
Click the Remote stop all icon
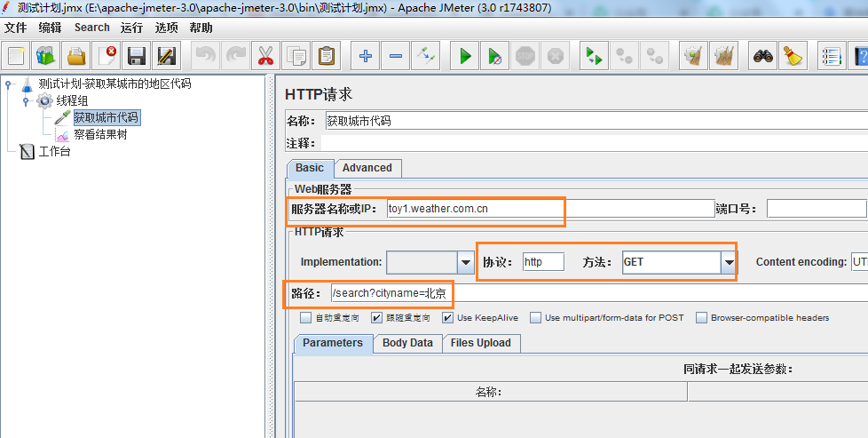(625, 55)
